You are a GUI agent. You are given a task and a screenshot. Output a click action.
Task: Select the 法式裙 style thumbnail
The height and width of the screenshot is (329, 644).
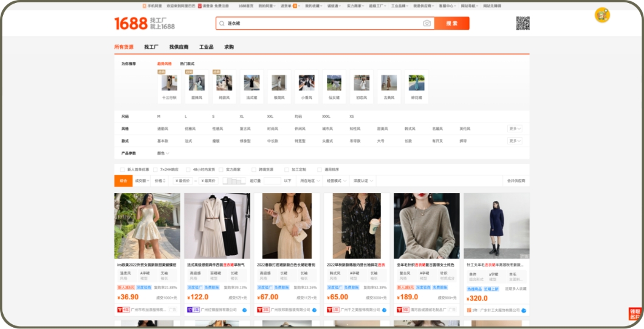(252, 82)
